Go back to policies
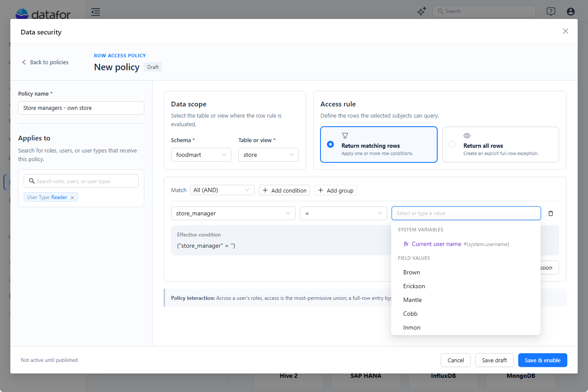Screen dimensions: 588x392 (x=45, y=62)
